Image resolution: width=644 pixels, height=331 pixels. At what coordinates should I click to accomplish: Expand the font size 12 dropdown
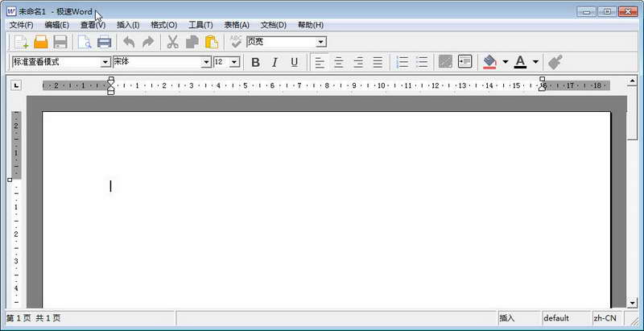pos(234,63)
